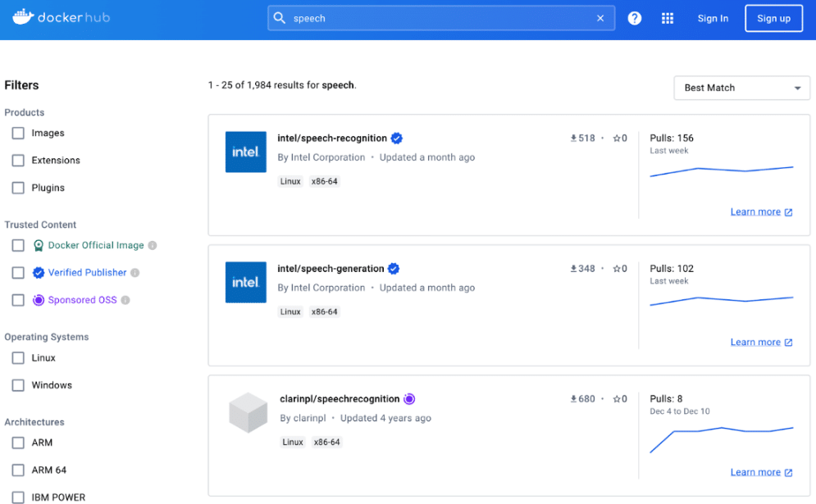The height and width of the screenshot is (504, 816).
Task: Click star icon on intel/speech-recognition card
Action: pos(617,138)
